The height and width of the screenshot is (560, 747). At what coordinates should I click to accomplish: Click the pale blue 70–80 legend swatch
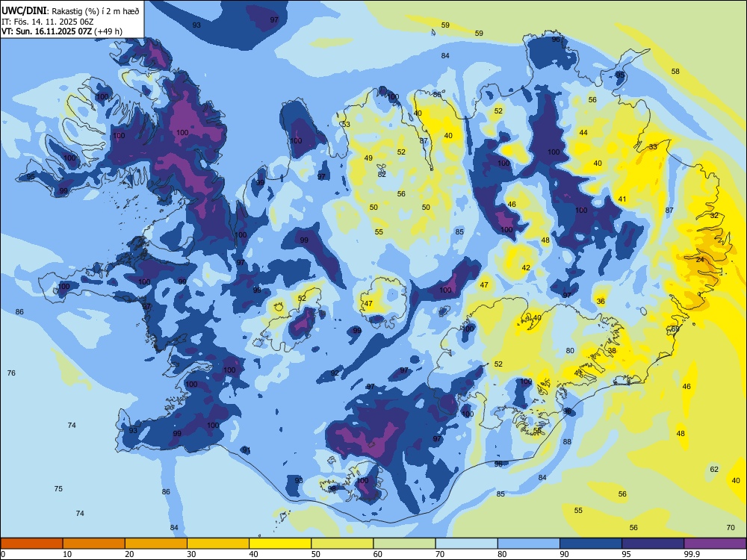click(x=466, y=544)
